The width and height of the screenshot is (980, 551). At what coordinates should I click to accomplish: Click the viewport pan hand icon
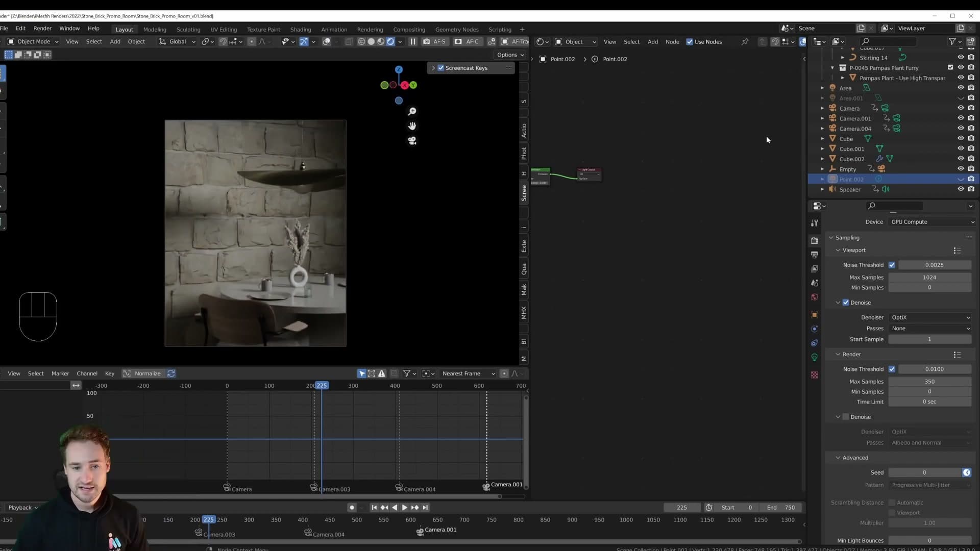click(412, 126)
